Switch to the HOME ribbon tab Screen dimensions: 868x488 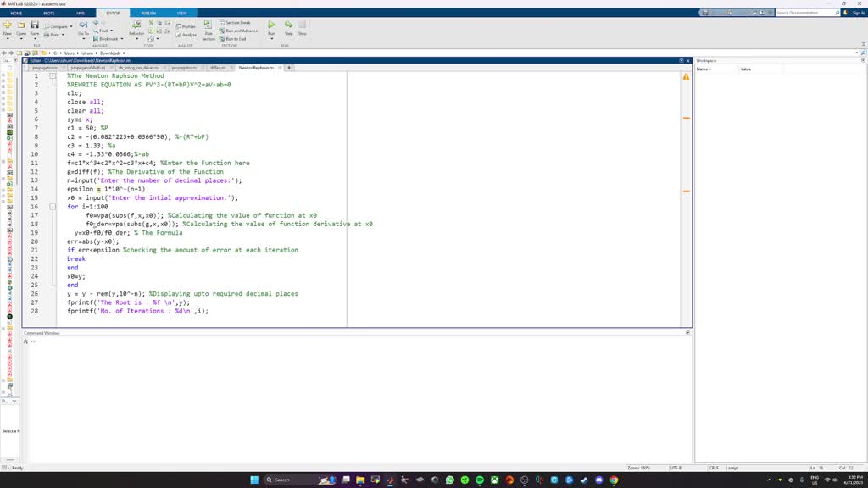tap(16, 13)
